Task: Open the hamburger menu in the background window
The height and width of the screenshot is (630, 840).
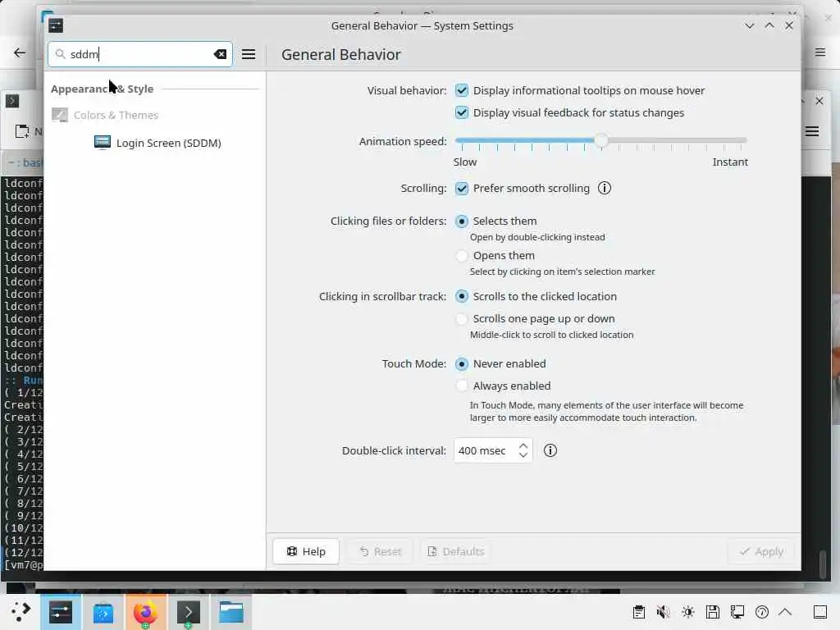Action: point(820,52)
